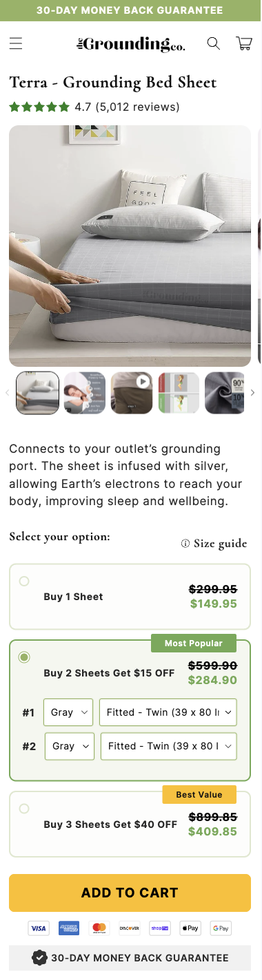Viewport: 262px width, 980px height.
Task: Play the product video thumbnail
Action: pos(132,393)
